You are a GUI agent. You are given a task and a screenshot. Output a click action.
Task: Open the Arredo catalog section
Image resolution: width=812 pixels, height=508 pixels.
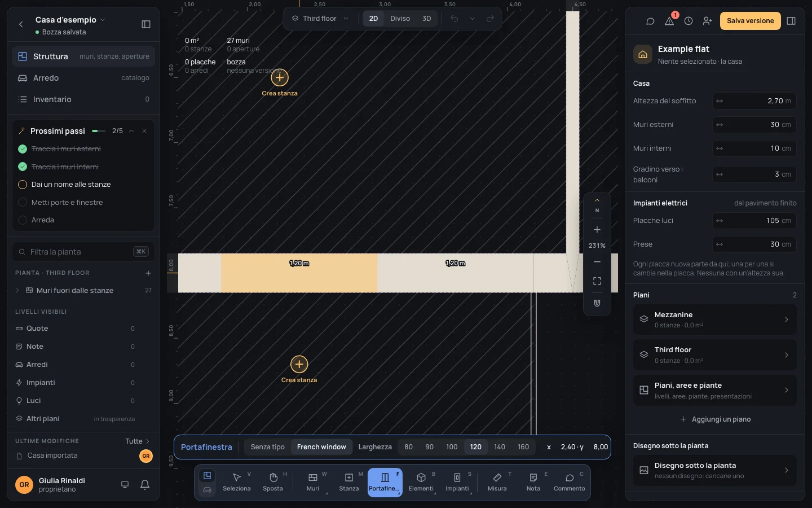(83, 78)
